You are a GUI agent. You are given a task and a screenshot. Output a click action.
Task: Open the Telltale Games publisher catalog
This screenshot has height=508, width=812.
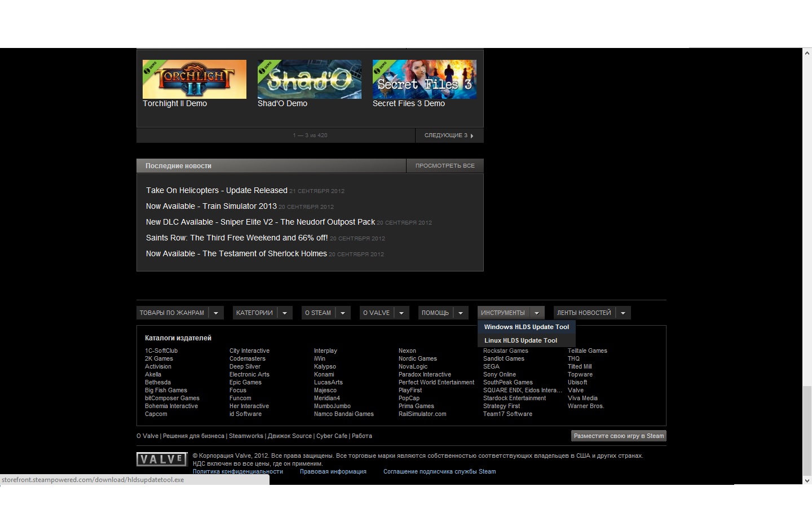click(588, 351)
